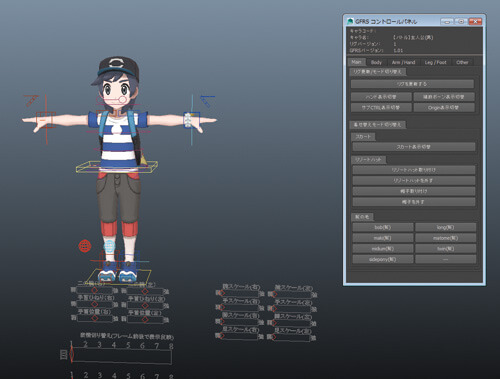
Task: Toggle the Origin表示切替 button
Action: click(x=444, y=107)
